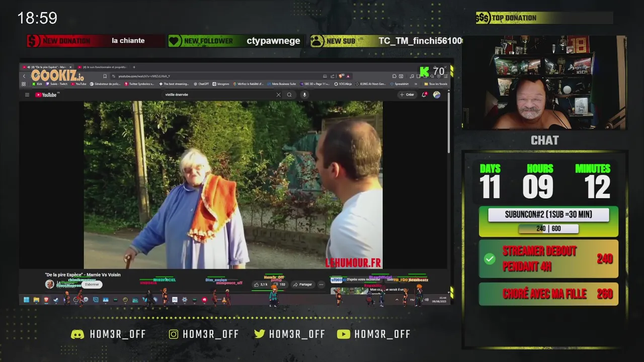The image size is (644, 362).
Task: Click the Mamie Vs Voisin video player
Action: coord(233,185)
